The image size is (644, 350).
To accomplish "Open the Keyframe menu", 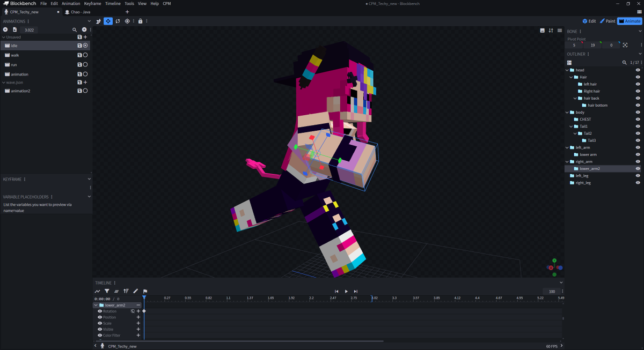I will pyautogui.click(x=92, y=3).
